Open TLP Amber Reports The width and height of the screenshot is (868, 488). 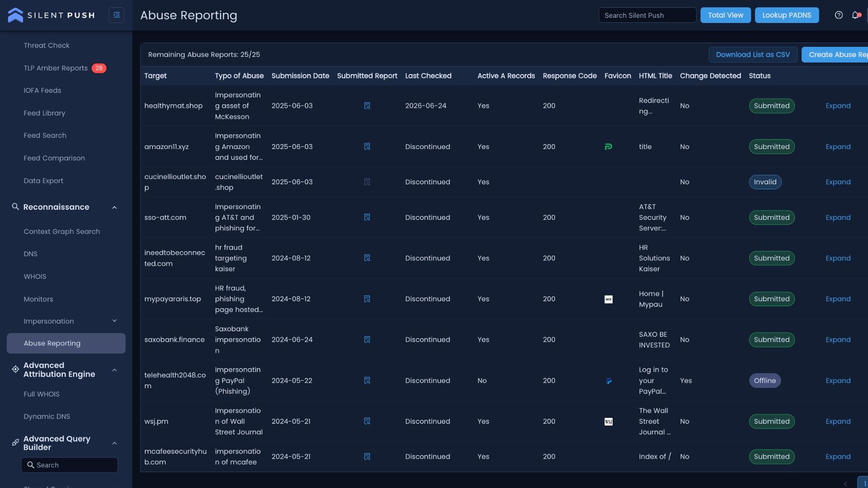(x=56, y=68)
